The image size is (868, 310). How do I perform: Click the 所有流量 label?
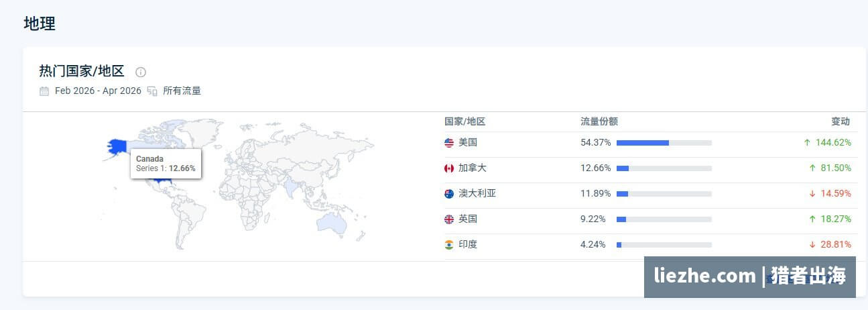[x=182, y=91]
